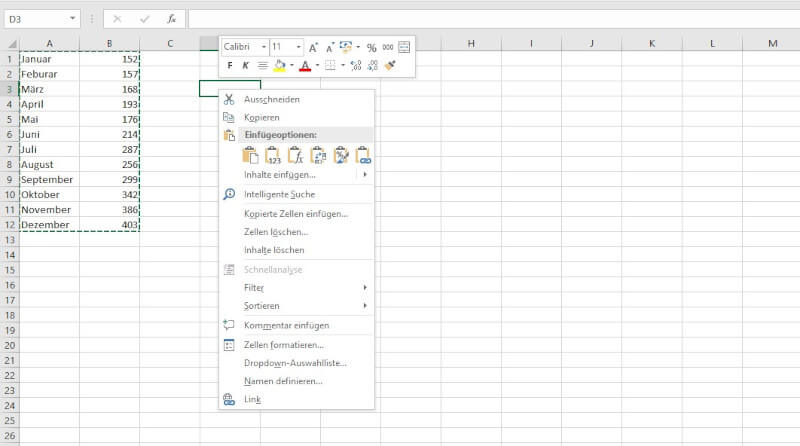The height and width of the screenshot is (446, 800).
Task: Toggle Merge and Center in the mini toolbar
Action: (404, 47)
